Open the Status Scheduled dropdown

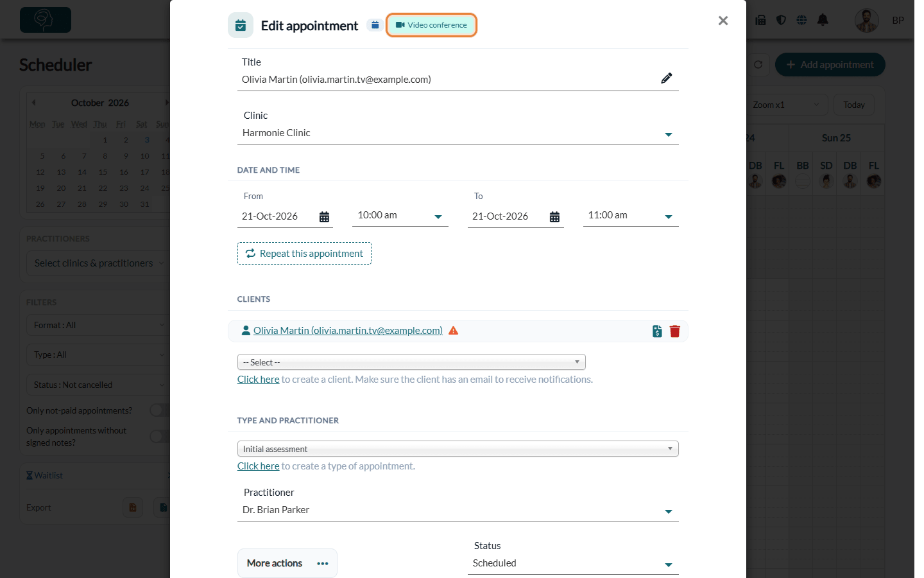click(573, 563)
